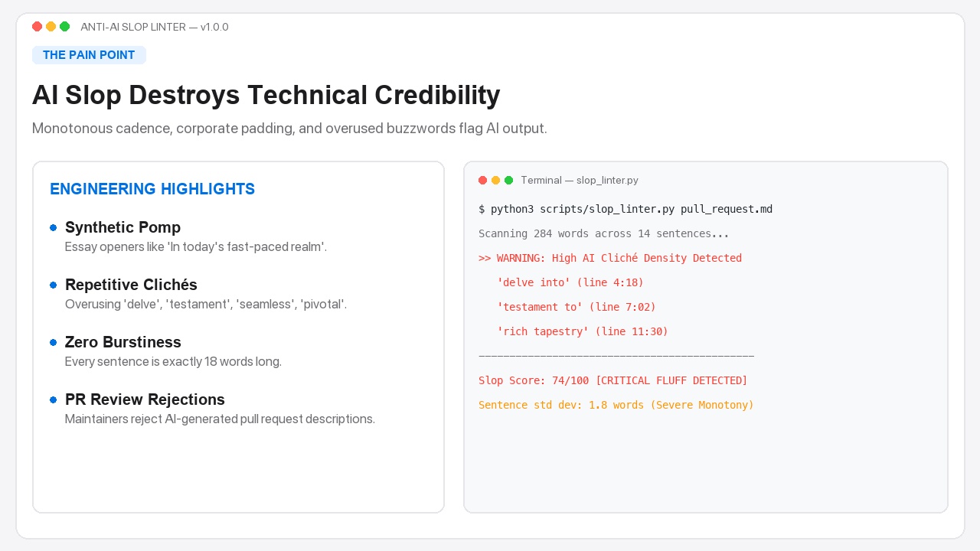Click the yellow dot in Terminal panel header

tap(495, 181)
